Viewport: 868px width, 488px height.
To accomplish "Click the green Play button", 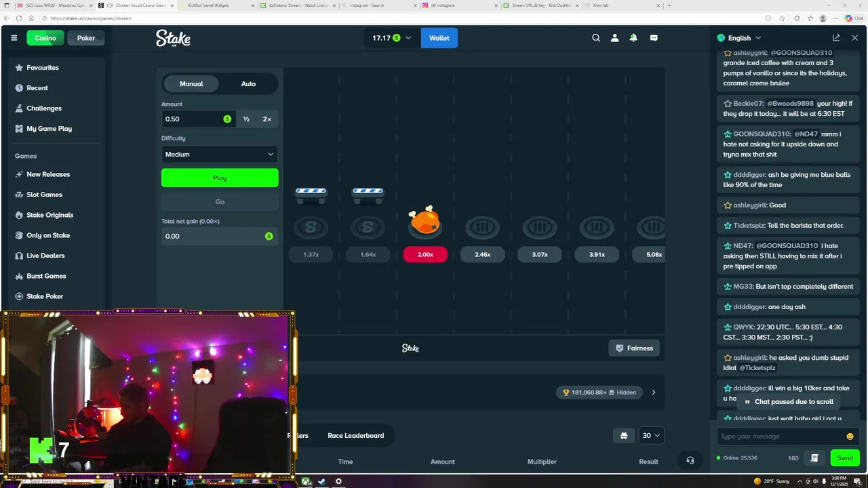I will coord(220,178).
